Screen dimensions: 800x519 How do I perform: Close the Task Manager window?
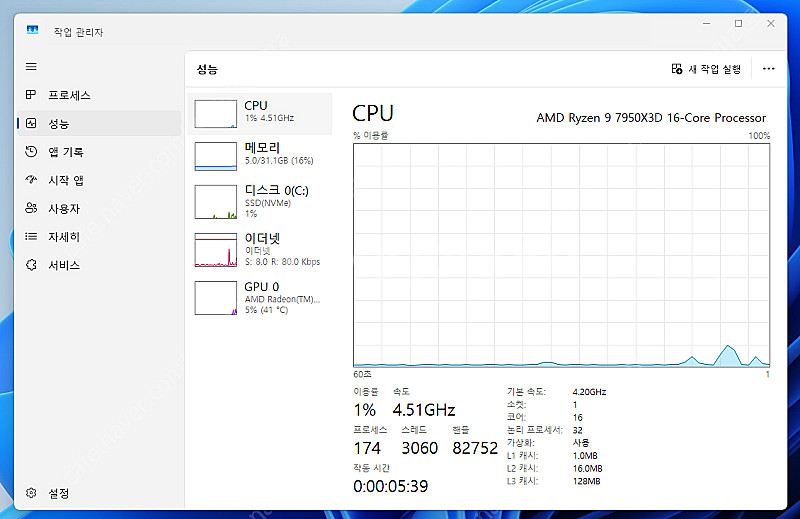click(x=771, y=23)
